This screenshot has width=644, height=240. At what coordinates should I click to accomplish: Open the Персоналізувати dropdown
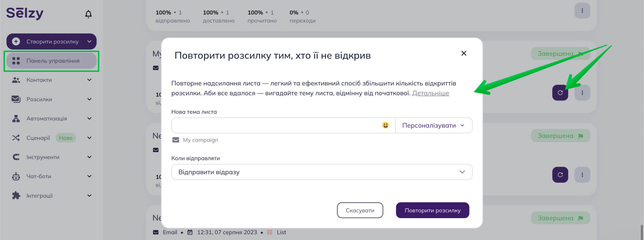click(434, 125)
